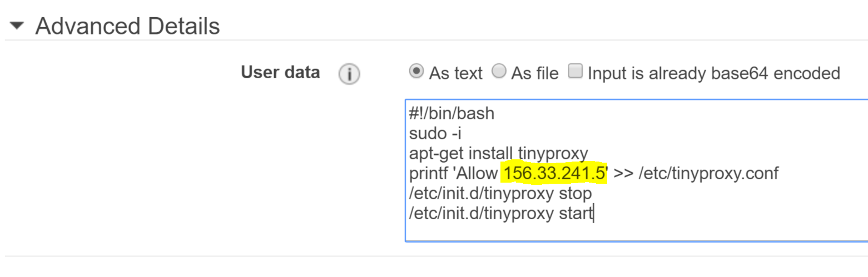Viewport: 868px width, 277px height.
Task: Place cursor in the #!/bin/bash line
Action: (x=451, y=114)
